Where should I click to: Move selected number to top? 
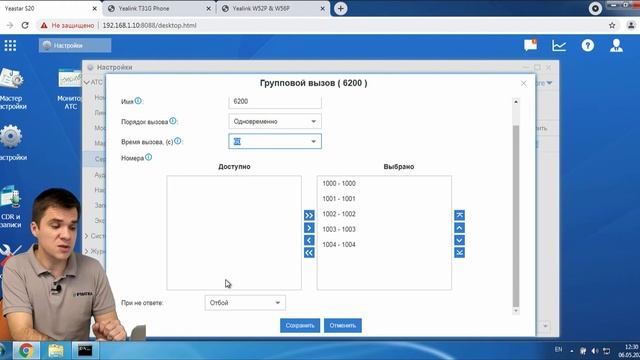(459, 215)
